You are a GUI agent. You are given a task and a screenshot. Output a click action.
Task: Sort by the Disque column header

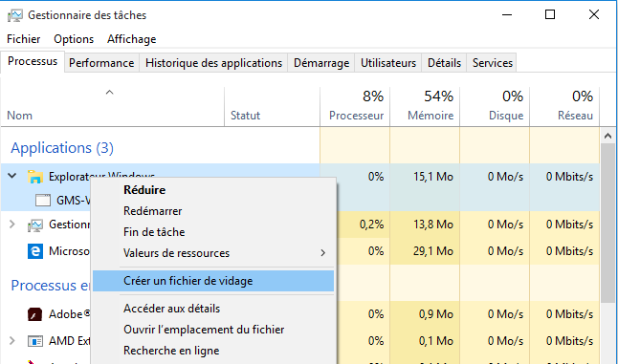point(495,107)
